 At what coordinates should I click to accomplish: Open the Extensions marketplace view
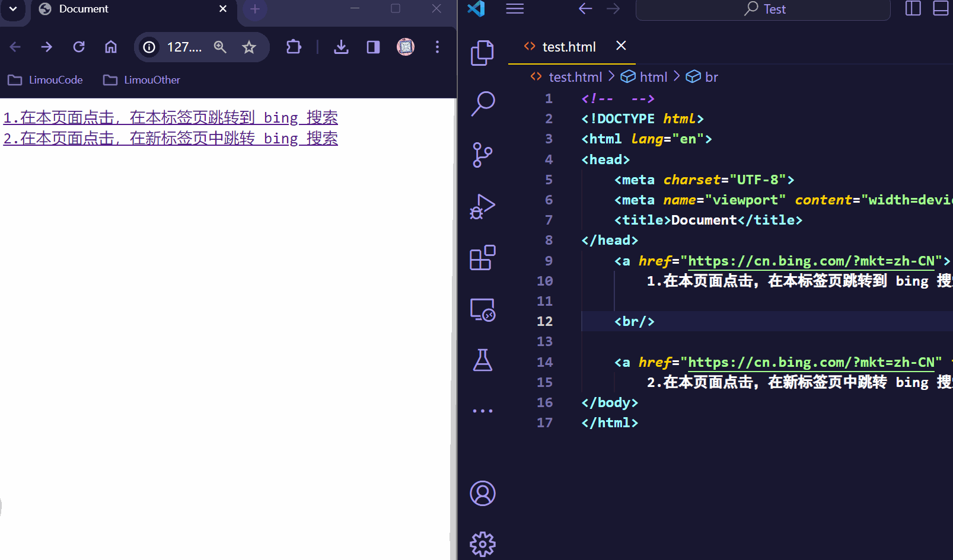482,258
